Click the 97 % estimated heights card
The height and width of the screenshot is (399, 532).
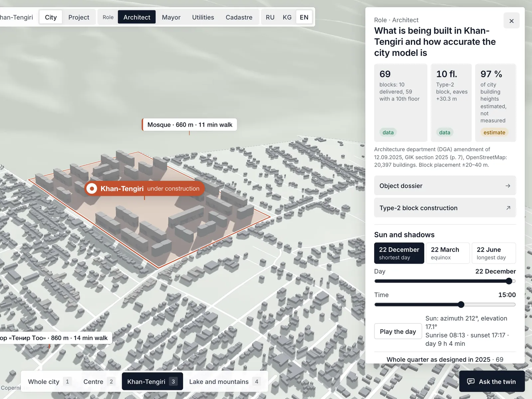click(x=495, y=103)
